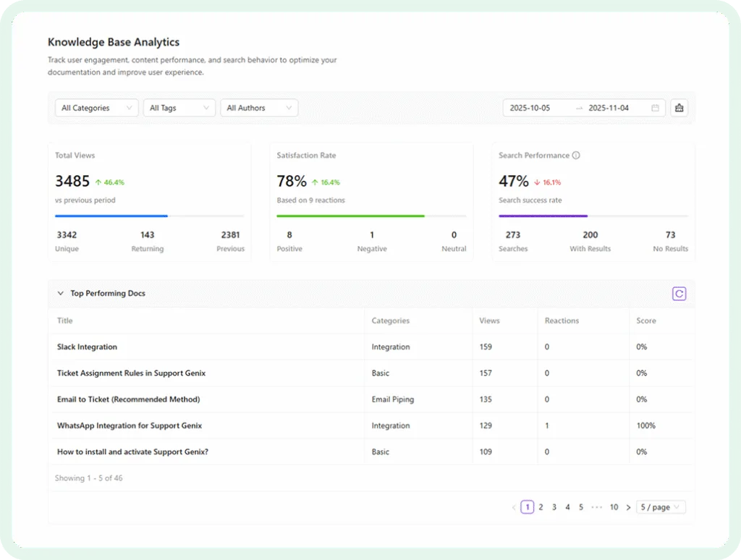
Task: Open the Slack Integration doc
Action: (88, 347)
